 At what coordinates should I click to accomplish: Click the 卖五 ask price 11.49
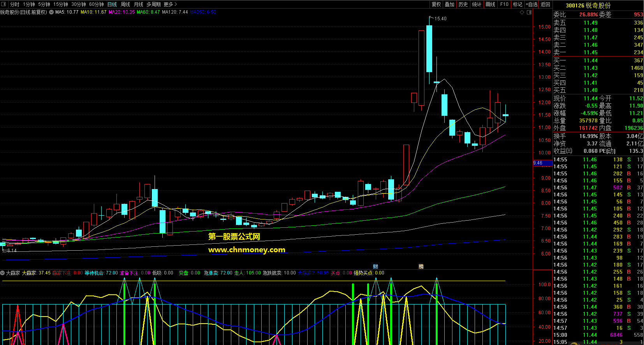590,23
